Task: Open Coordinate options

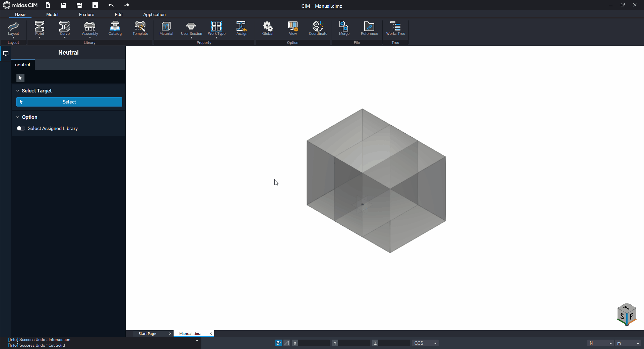Action: point(318,28)
